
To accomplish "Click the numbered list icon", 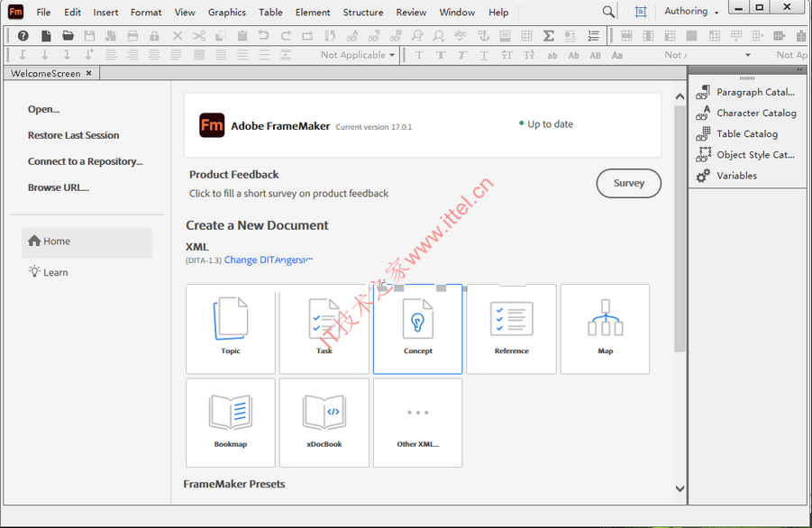I will point(594,36).
